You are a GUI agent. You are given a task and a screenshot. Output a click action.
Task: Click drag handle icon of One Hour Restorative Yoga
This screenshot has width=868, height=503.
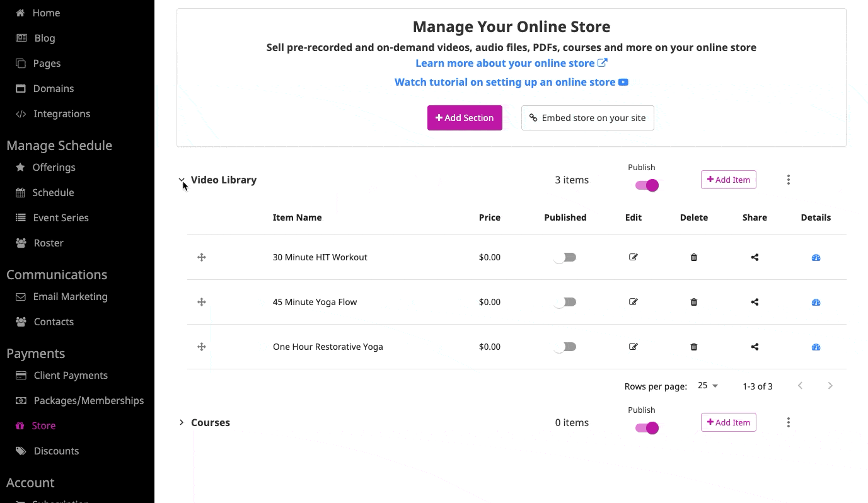click(x=202, y=347)
